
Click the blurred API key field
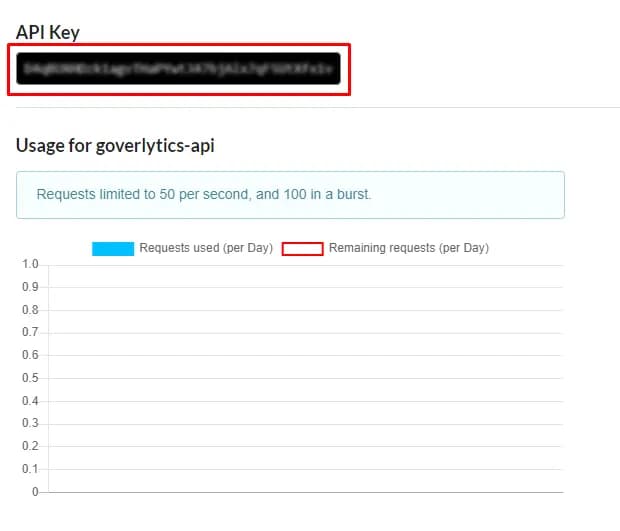point(179,68)
